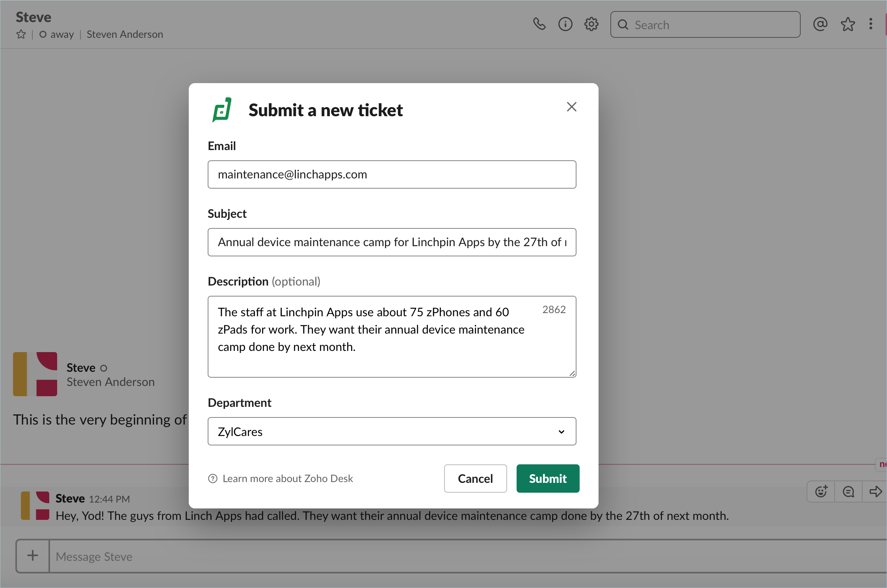
Task: Open more options vertical dots menu
Action: pyautogui.click(x=871, y=24)
